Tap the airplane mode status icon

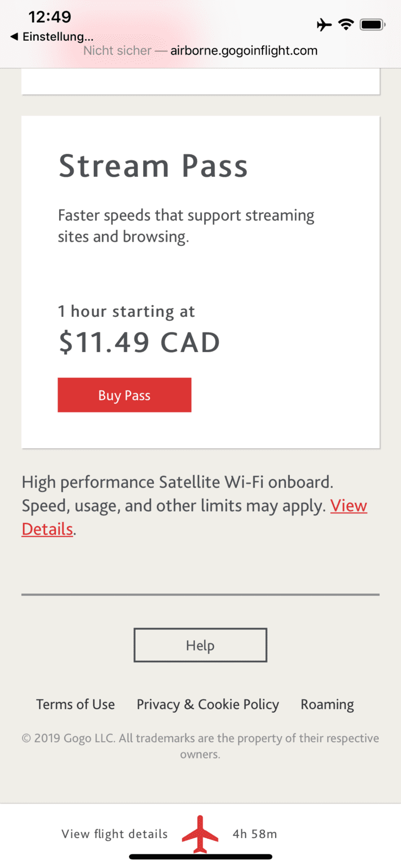(324, 24)
